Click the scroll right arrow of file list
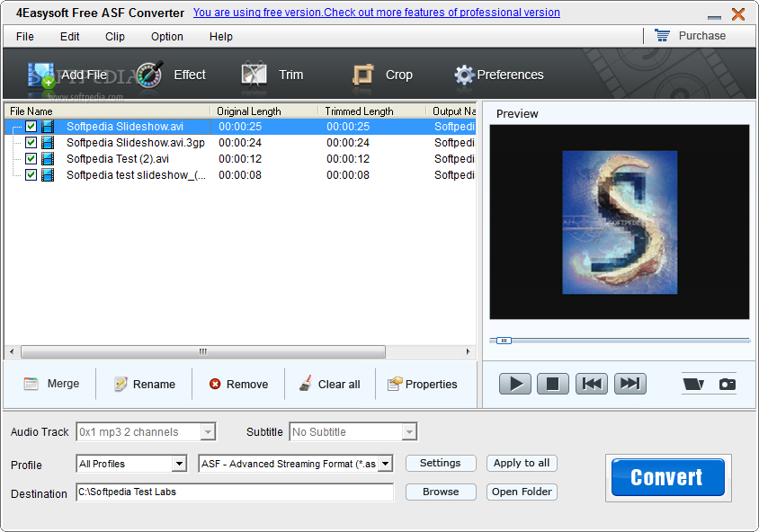This screenshot has width=759, height=532. pyautogui.click(x=469, y=351)
